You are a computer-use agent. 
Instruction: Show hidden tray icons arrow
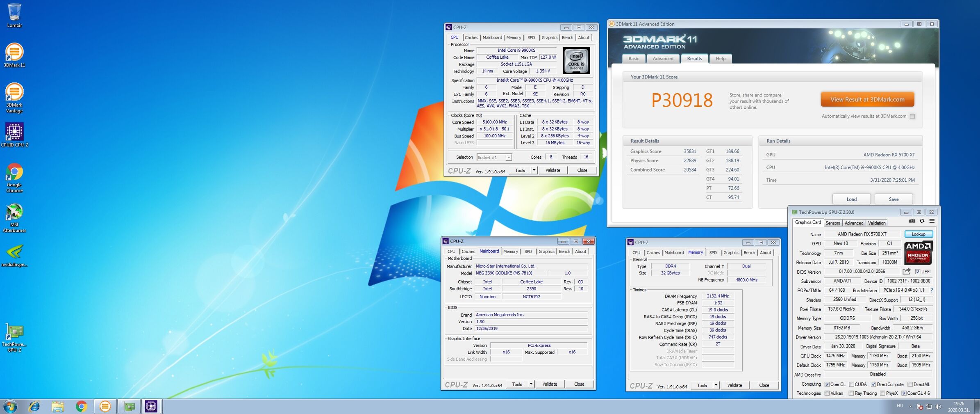(x=910, y=407)
